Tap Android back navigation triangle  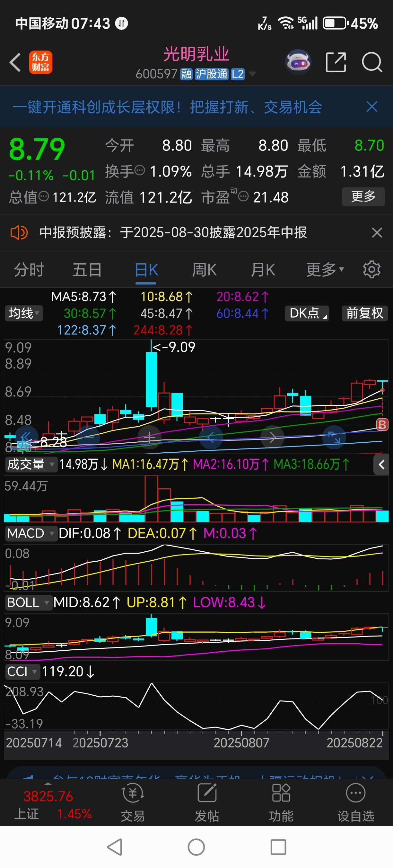coord(115,847)
